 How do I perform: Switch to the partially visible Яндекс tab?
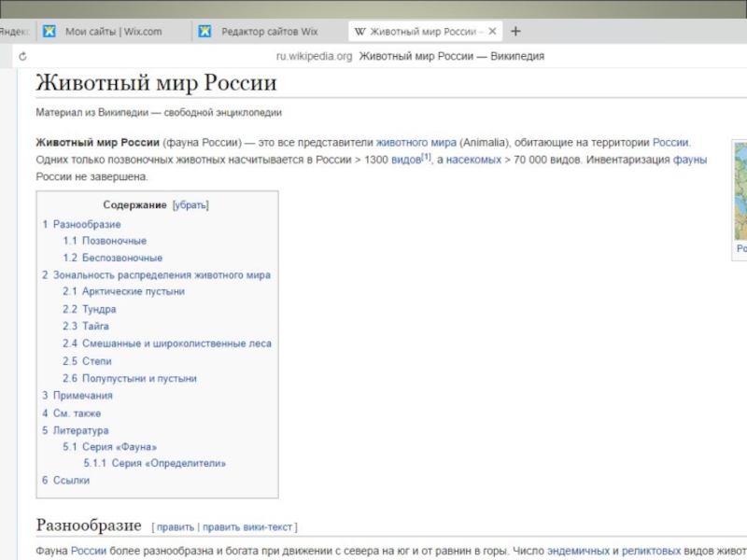click(13, 32)
